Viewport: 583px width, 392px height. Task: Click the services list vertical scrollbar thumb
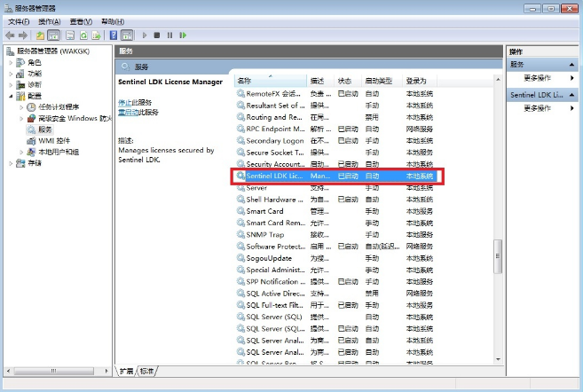498,256
